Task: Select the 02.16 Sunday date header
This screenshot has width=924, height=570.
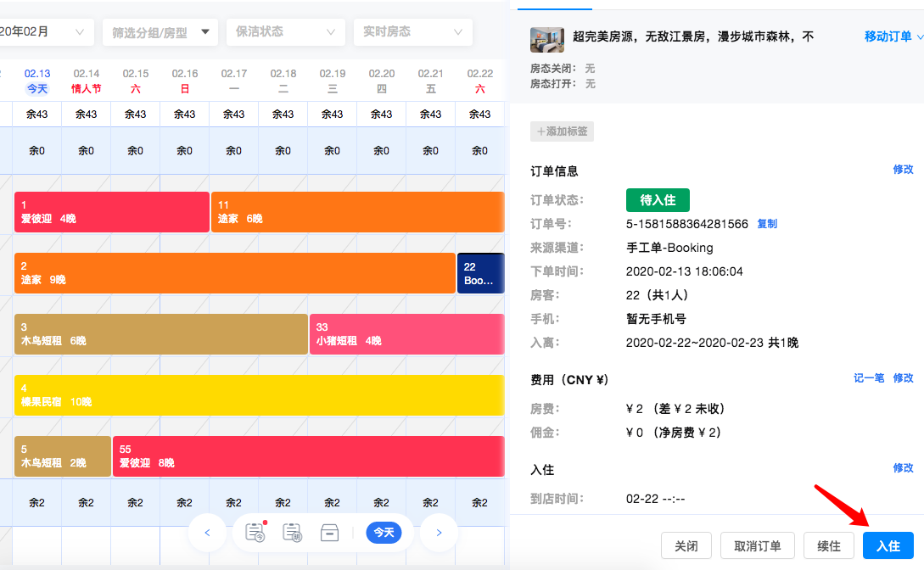Action: [x=184, y=81]
